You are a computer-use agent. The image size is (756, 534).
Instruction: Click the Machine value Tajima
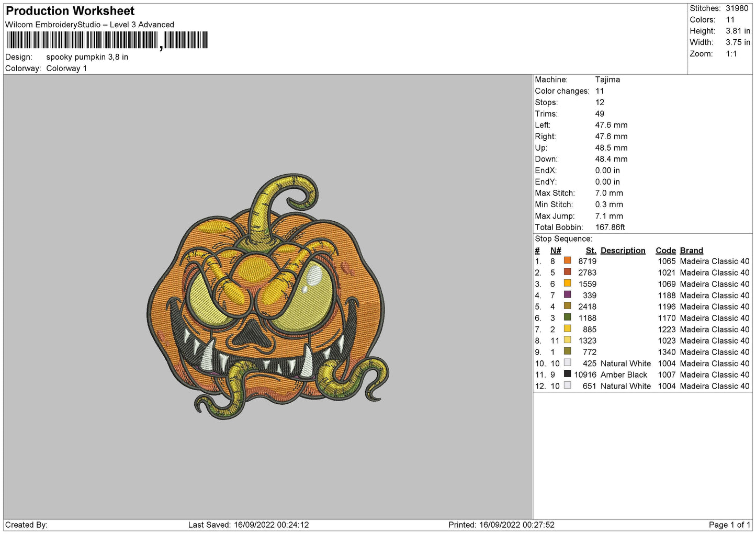point(607,79)
